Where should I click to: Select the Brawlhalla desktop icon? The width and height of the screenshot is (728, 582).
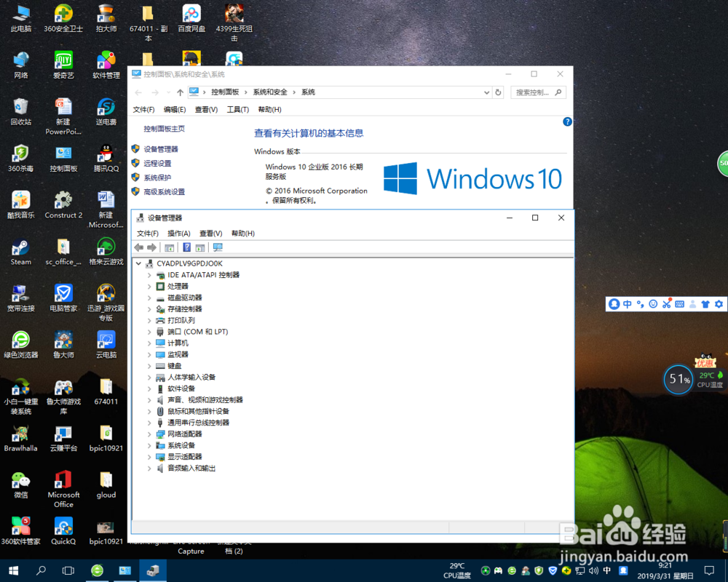(x=21, y=439)
